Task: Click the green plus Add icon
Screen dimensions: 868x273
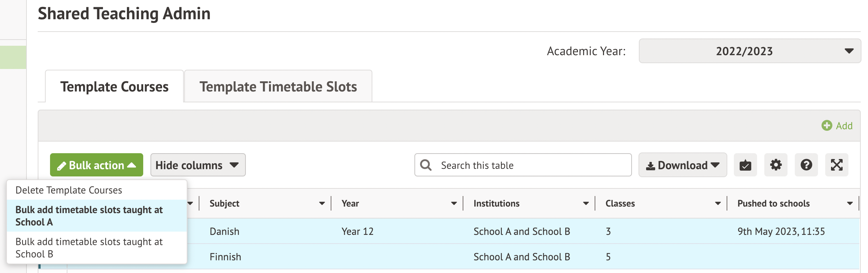Action: [827, 126]
